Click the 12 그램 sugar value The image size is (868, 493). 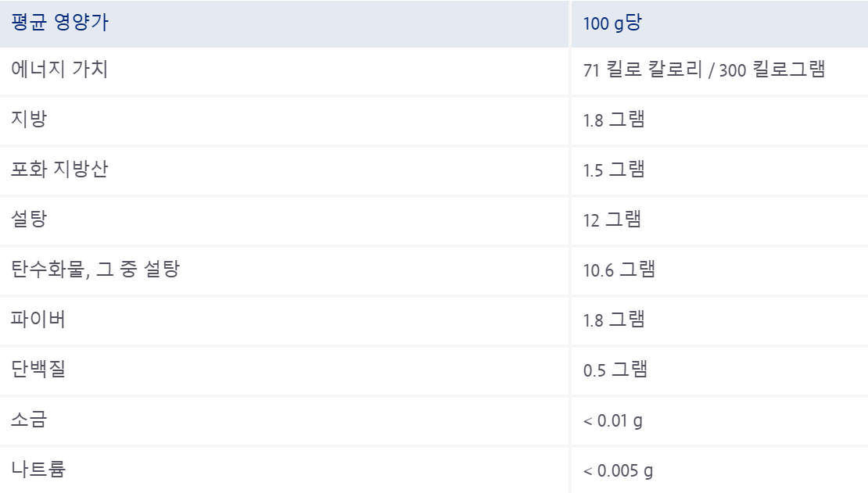click(612, 220)
